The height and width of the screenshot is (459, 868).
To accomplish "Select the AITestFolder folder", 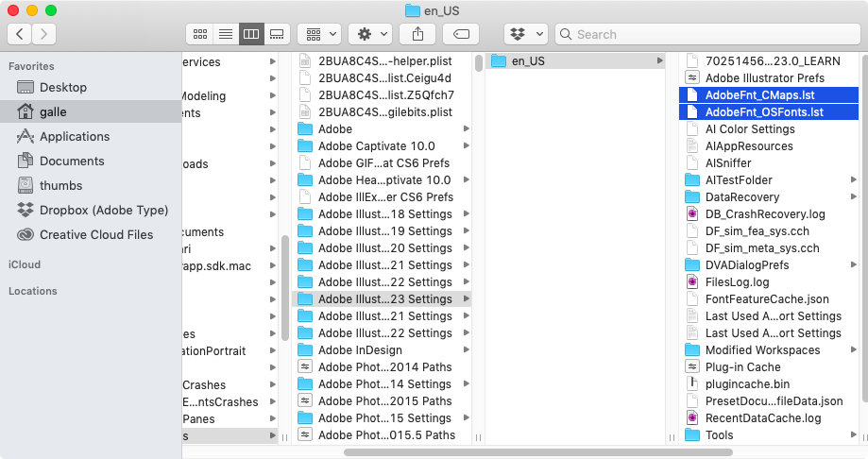I will pyautogui.click(x=769, y=180).
